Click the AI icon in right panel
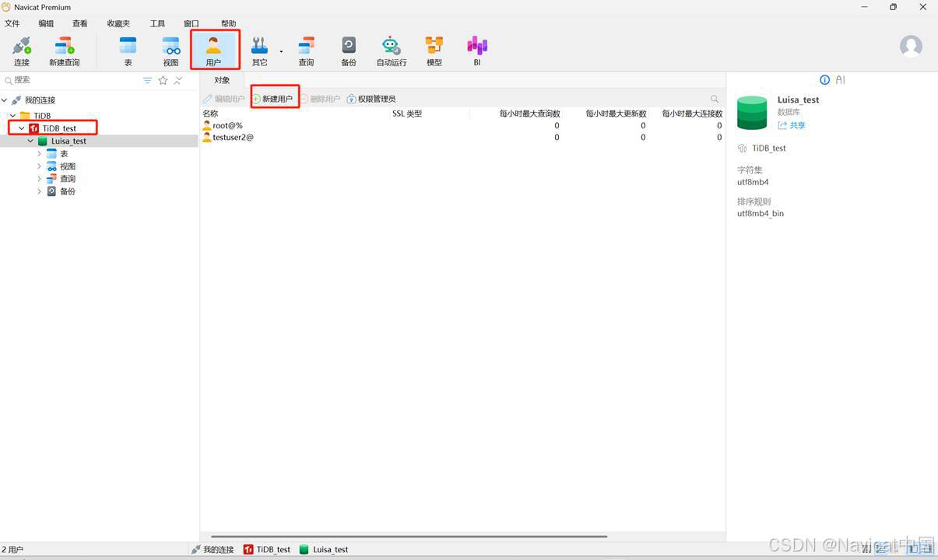The height and width of the screenshot is (560, 938). coord(840,80)
